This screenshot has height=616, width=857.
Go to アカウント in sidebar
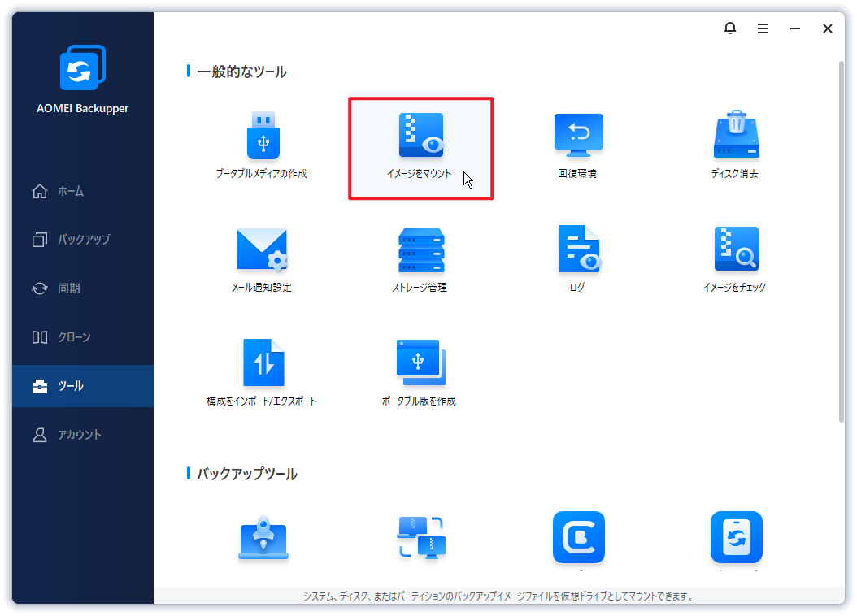click(x=83, y=435)
